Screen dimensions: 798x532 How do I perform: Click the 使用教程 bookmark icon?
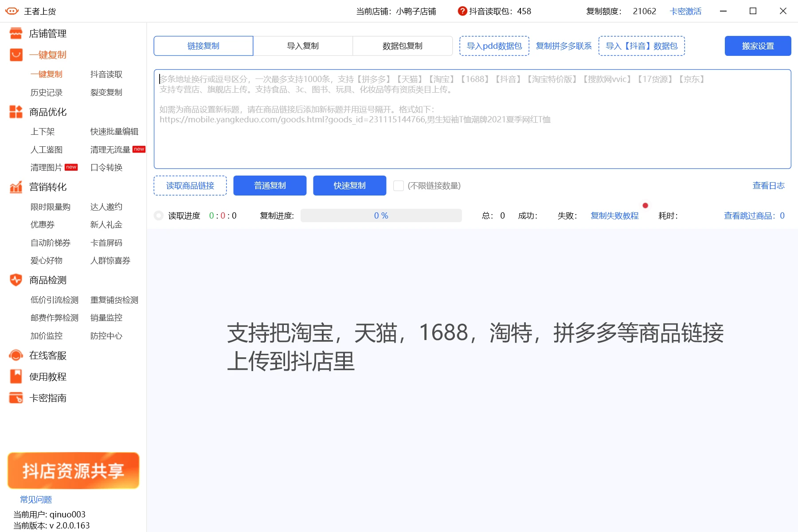coord(16,376)
